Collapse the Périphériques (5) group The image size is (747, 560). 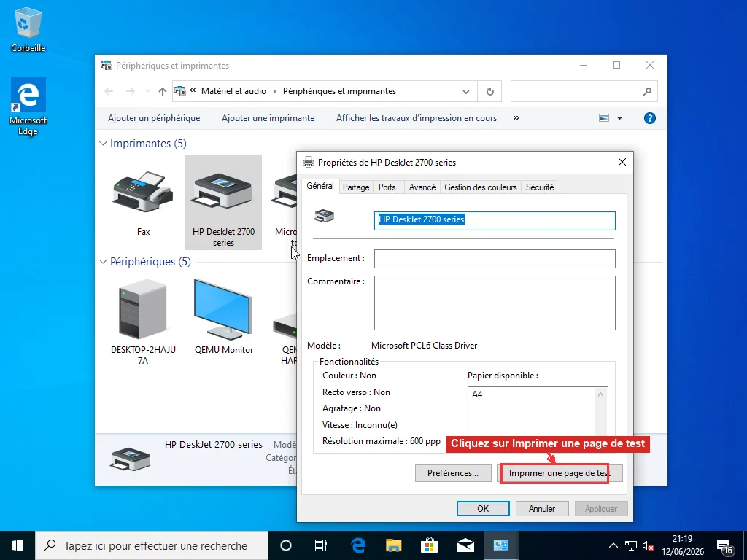point(103,262)
